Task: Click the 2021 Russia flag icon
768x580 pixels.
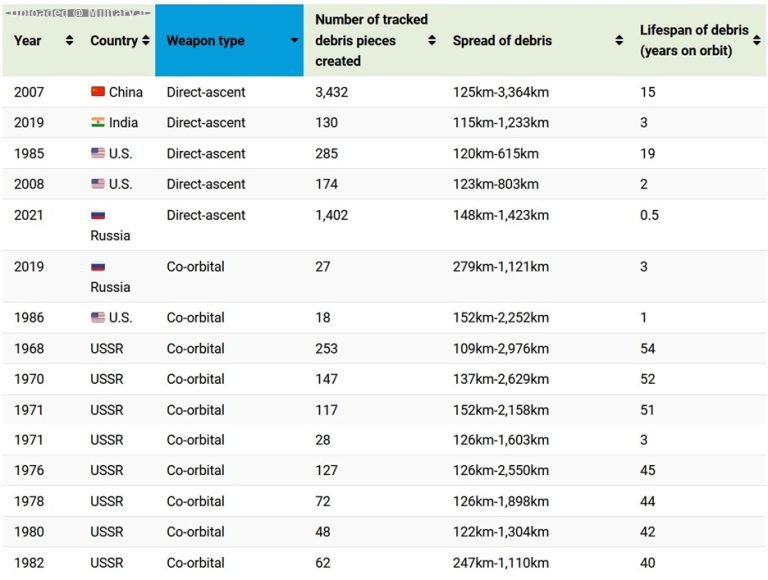Action: [x=98, y=215]
